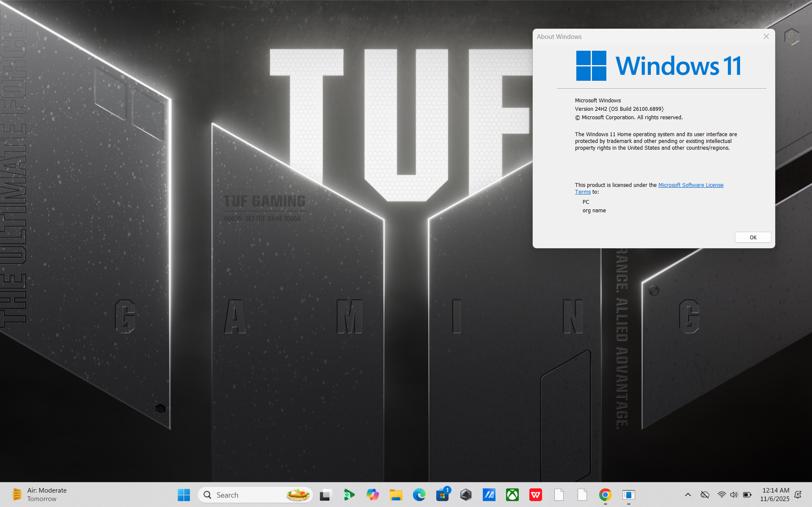This screenshot has width=812, height=507.
Task: Open Task View from the taskbar
Action: pos(325,495)
